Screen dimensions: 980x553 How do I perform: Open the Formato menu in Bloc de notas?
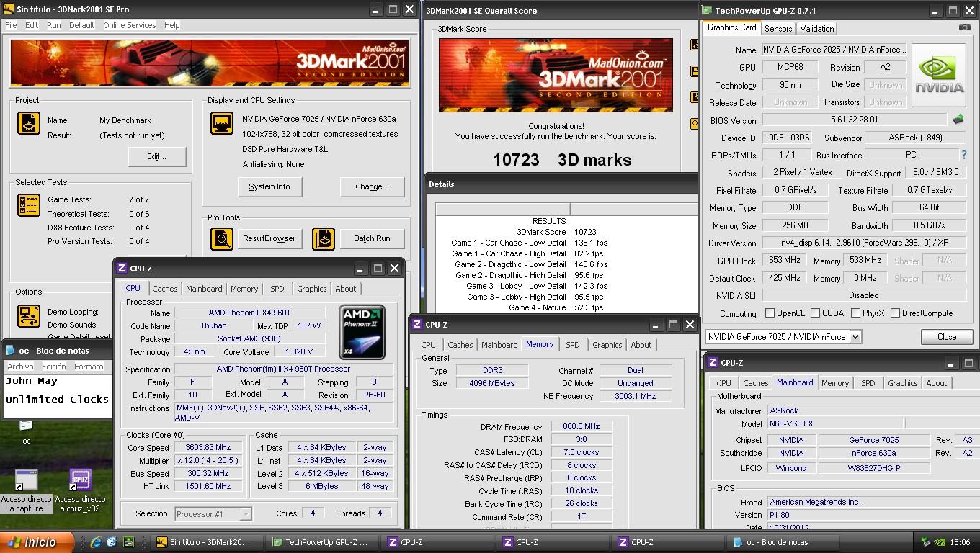(89, 367)
